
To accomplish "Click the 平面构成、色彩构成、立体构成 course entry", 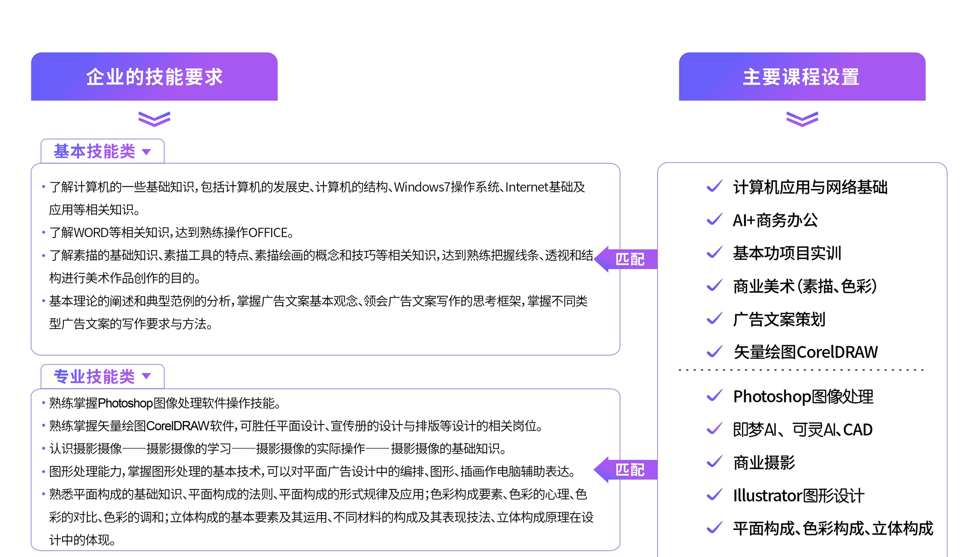I will [833, 529].
